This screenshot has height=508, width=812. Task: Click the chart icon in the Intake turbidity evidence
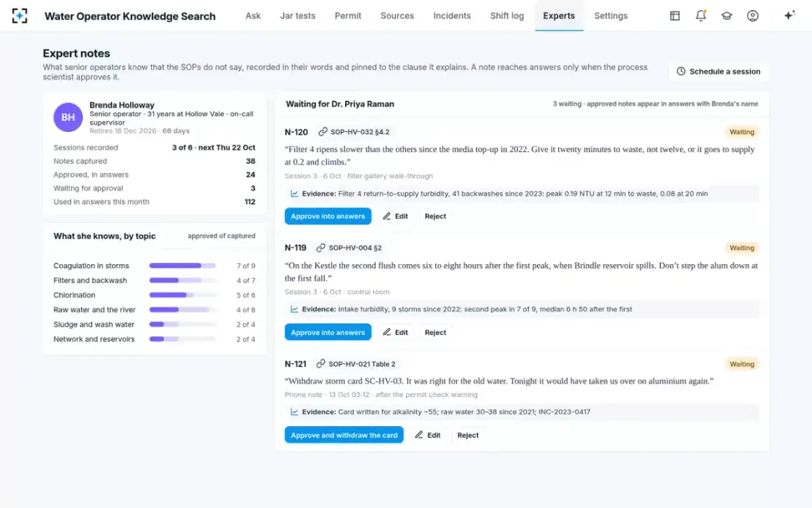294,310
